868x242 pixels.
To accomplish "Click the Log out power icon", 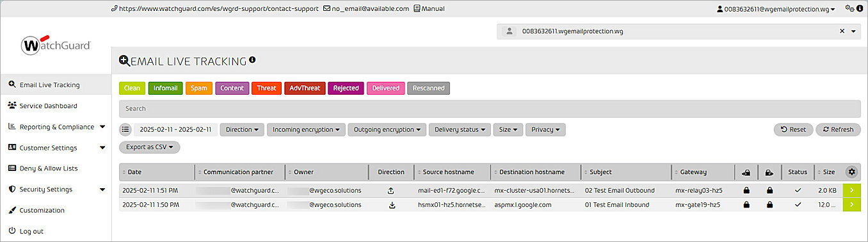I will 12,231.
